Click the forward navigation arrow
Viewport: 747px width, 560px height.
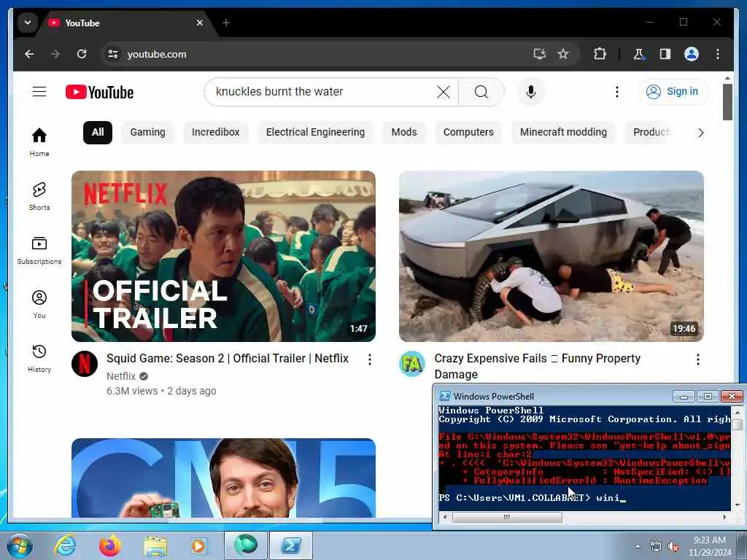pyautogui.click(x=55, y=54)
